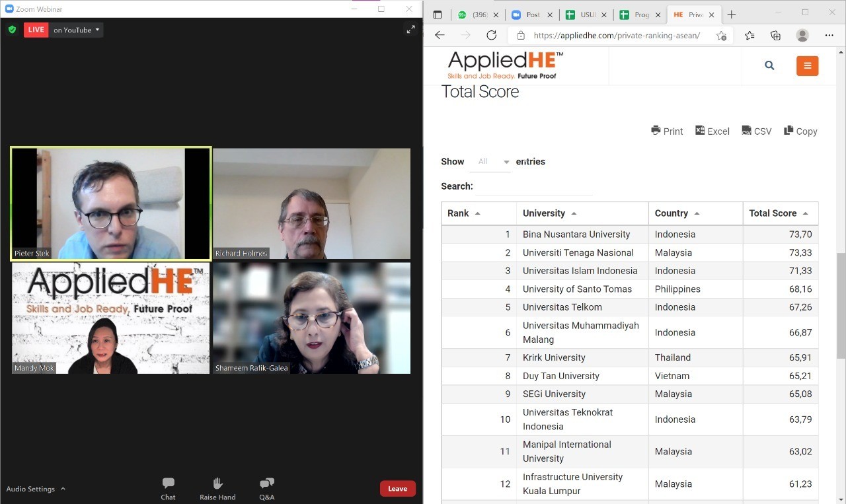Click the Thailand country cell

(695, 357)
